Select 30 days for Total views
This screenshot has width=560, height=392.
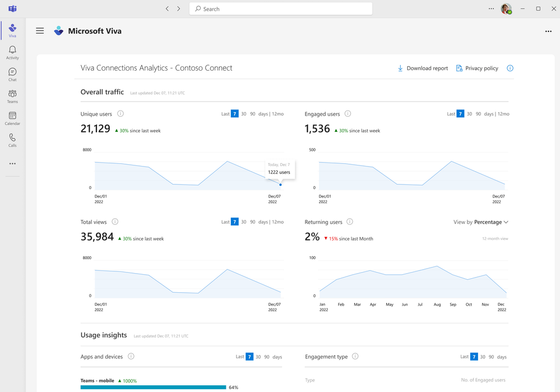(x=244, y=222)
